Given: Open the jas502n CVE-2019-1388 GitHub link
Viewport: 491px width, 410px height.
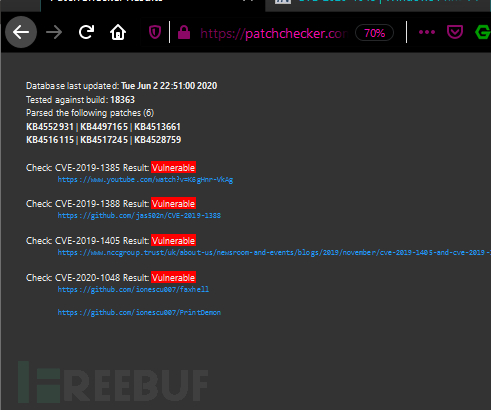Looking at the screenshot, I should (139, 216).
